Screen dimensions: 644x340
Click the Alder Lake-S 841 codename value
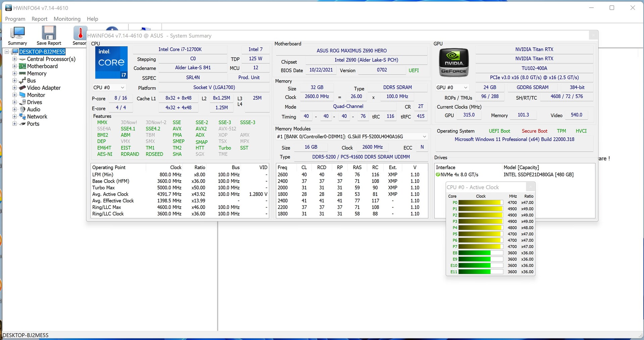(x=193, y=67)
